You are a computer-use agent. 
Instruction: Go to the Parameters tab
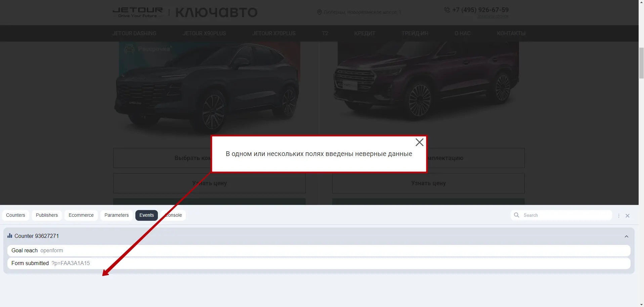pos(116,215)
